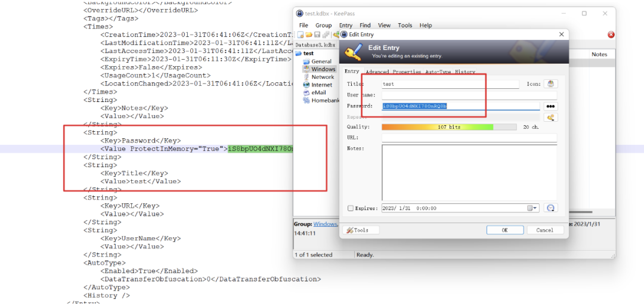Switch to the History tab
Screen dimensions: 644x306
tap(465, 72)
